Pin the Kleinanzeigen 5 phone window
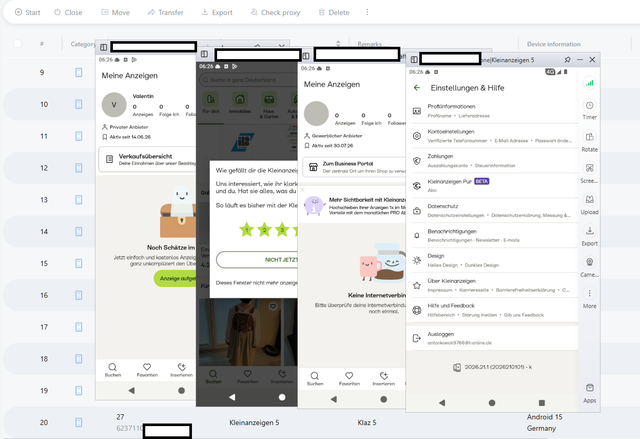Screen dimensions: 640x439 tap(567, 60)
